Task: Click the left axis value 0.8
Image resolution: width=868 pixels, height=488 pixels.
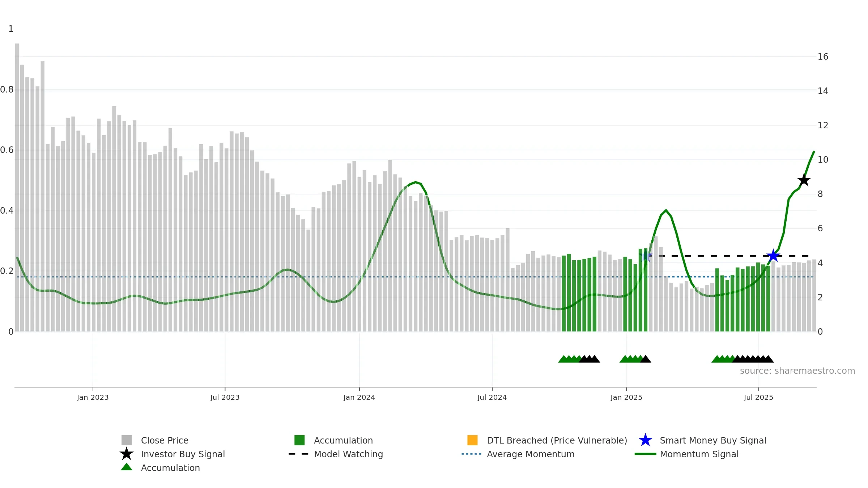Action: 7,90
